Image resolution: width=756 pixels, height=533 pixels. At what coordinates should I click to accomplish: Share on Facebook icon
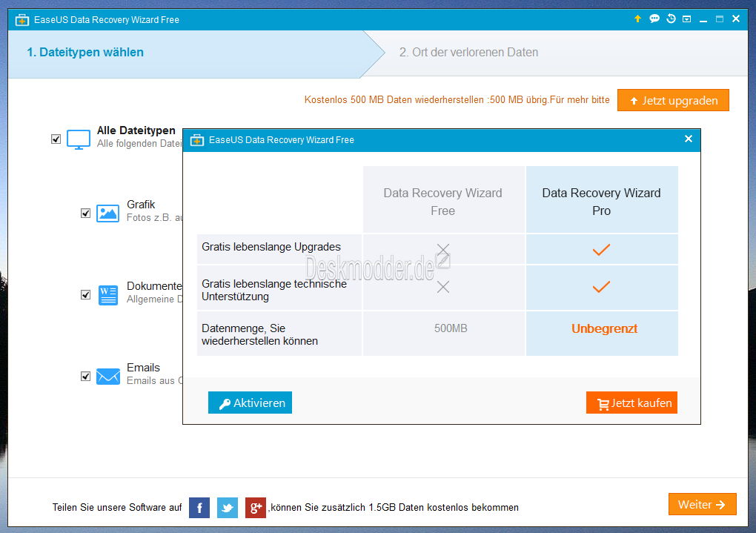point(199,508)
